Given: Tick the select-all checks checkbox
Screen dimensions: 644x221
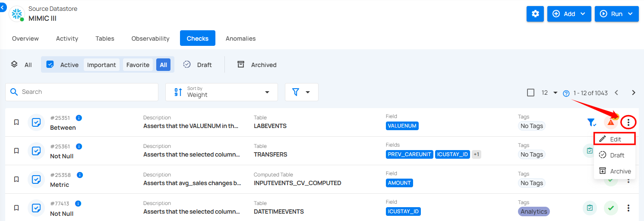Looking at the screenshot, I should 531,93.
